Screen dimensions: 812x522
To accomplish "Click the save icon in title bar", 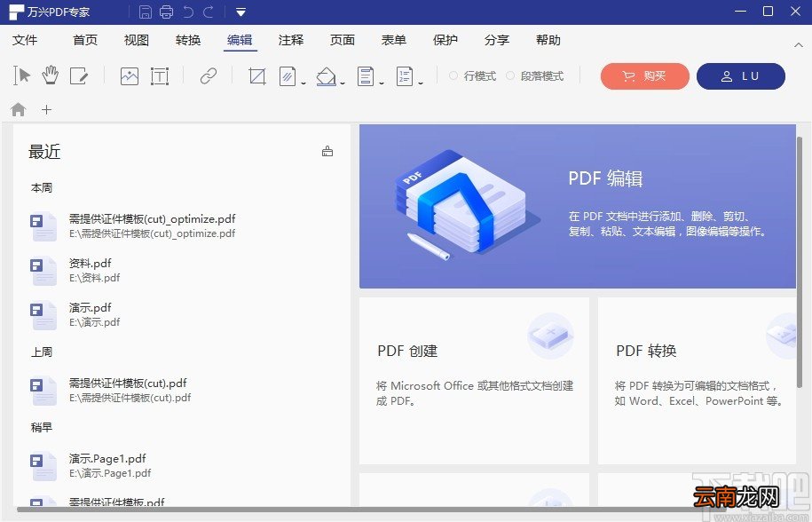I will [146, 12].
